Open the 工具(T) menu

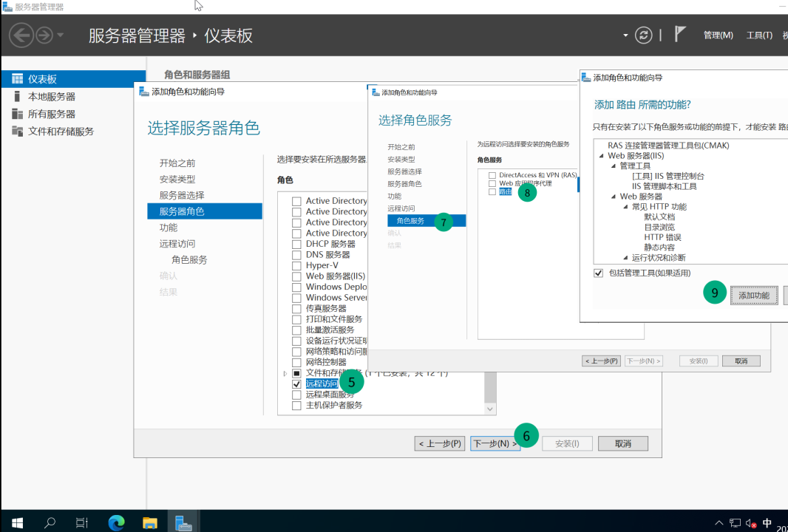759,35
